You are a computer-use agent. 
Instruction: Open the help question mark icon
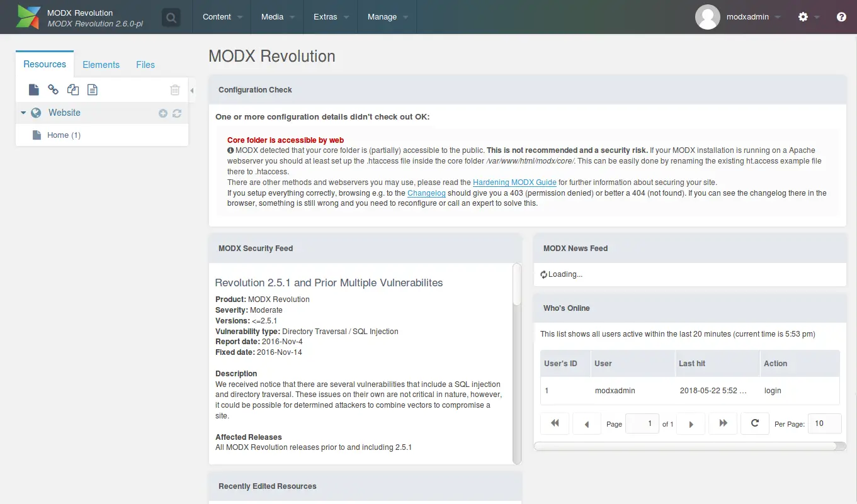click(841, 17)
